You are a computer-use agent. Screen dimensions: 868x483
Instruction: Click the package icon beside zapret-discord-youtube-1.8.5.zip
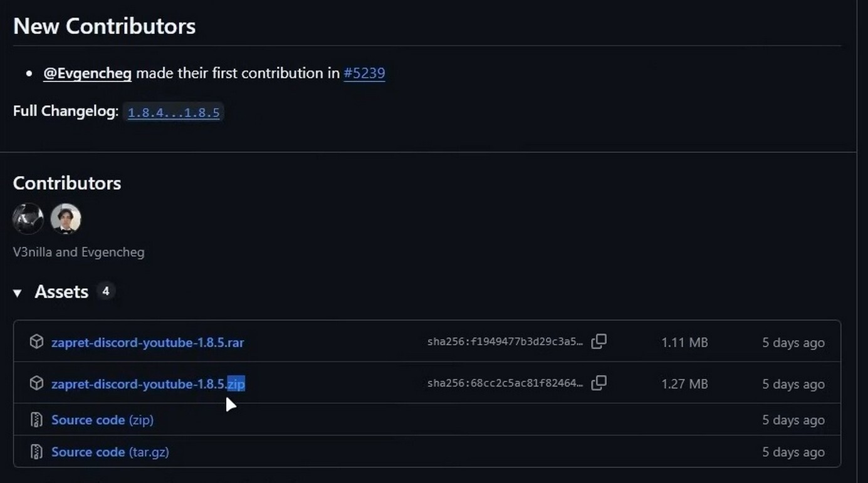tap(36, 383)
